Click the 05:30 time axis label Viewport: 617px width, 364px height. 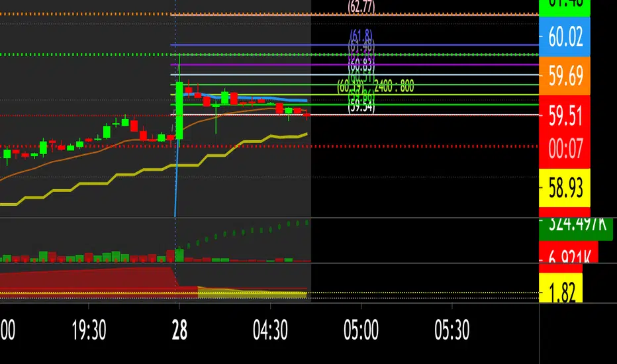[x=451, y=330]
